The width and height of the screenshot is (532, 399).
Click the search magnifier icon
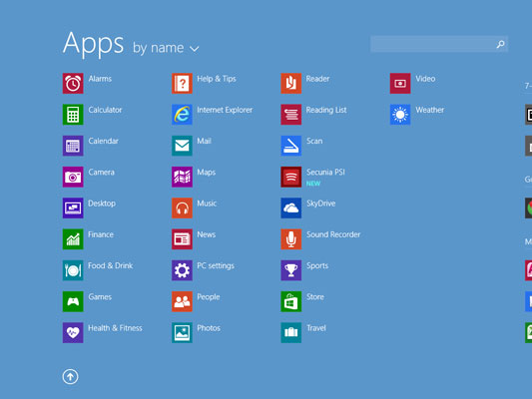click(500, 44)
